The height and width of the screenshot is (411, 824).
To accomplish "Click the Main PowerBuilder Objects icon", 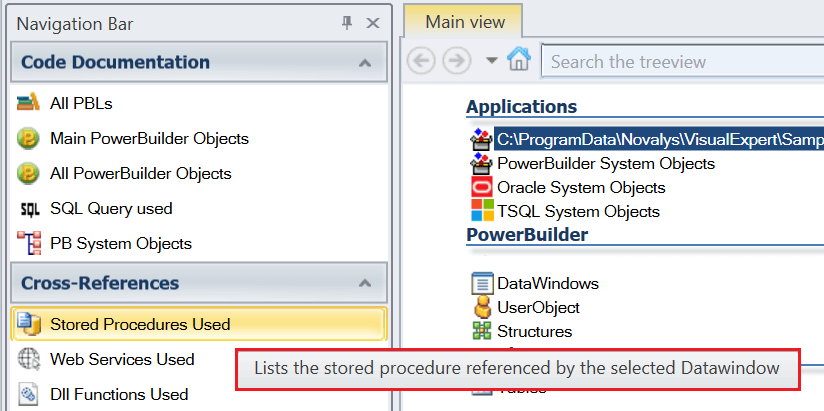I will click(x=28, y=139).
